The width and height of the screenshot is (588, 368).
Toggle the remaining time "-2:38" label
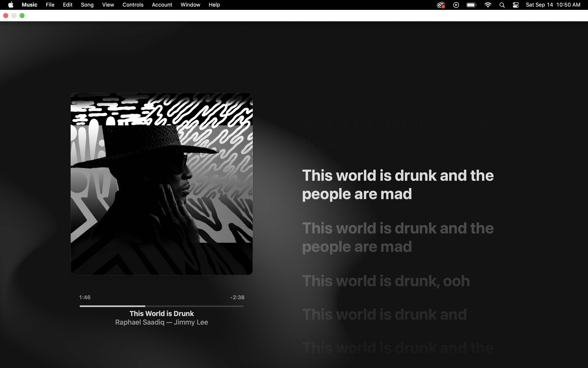point(237,297)
